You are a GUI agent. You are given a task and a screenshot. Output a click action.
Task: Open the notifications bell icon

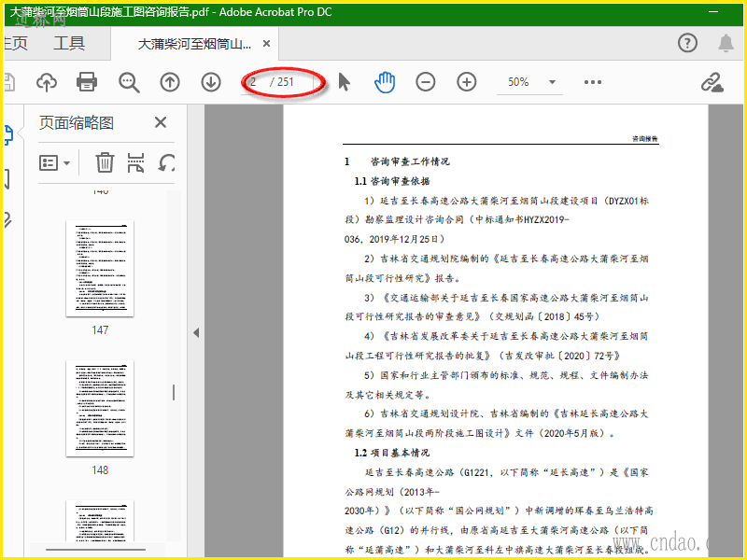[x=726, y=43]
